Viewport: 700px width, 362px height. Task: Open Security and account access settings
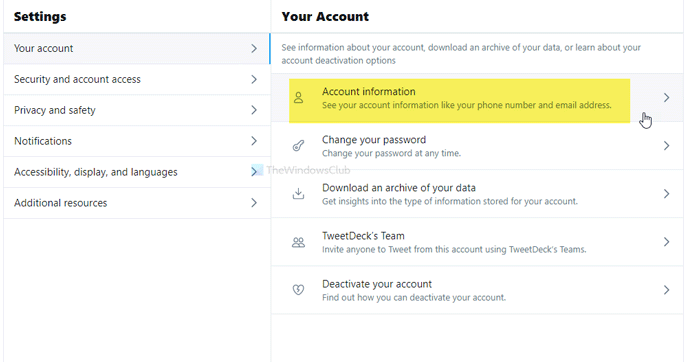137,79
